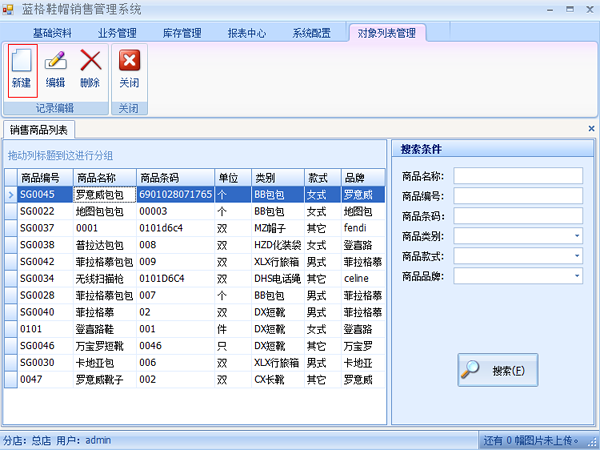Select the 报表中心 tab

click(247, 33)
